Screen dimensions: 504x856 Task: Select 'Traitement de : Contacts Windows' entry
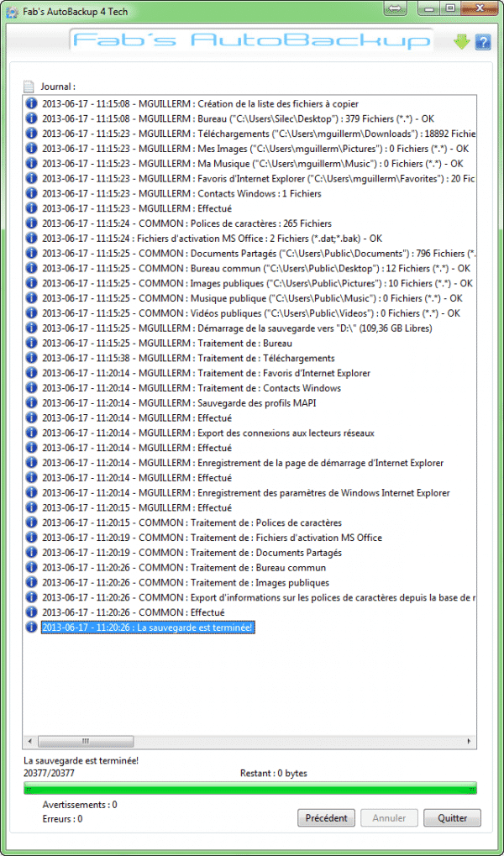coord(192,388)
